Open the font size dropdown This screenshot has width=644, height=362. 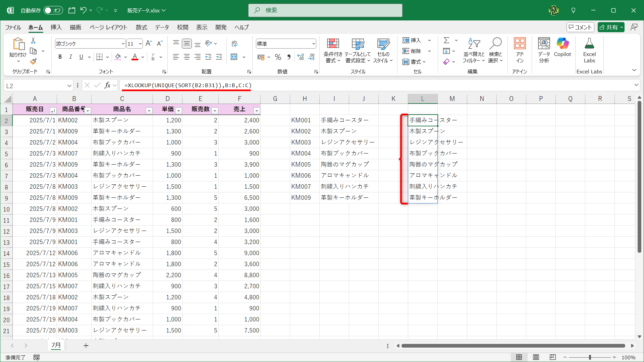pyautogui.click(x=140, y=44)
